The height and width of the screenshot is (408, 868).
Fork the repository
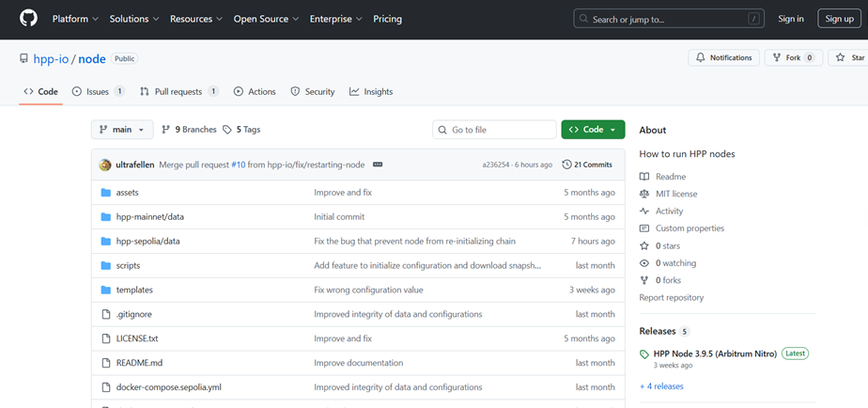pyautogui.click(x=792, y=57)
